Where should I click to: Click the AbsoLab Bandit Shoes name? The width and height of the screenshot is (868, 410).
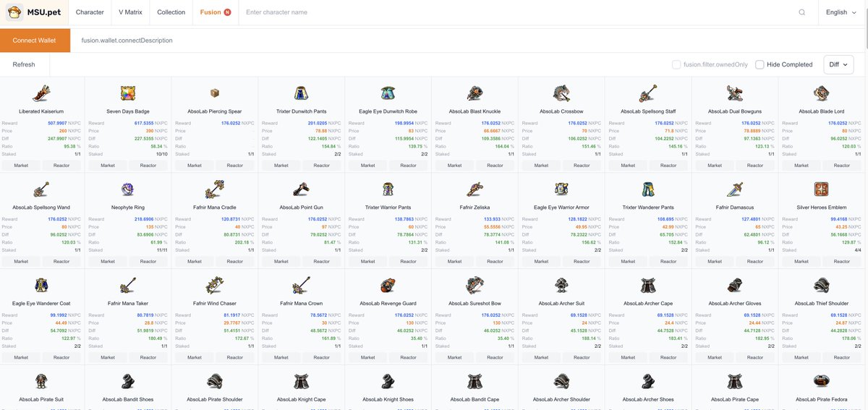click(x=128, y=399)
